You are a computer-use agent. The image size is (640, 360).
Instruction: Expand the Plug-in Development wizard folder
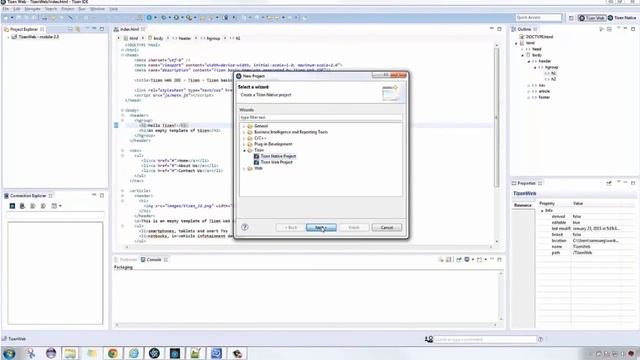pos(244,144)
